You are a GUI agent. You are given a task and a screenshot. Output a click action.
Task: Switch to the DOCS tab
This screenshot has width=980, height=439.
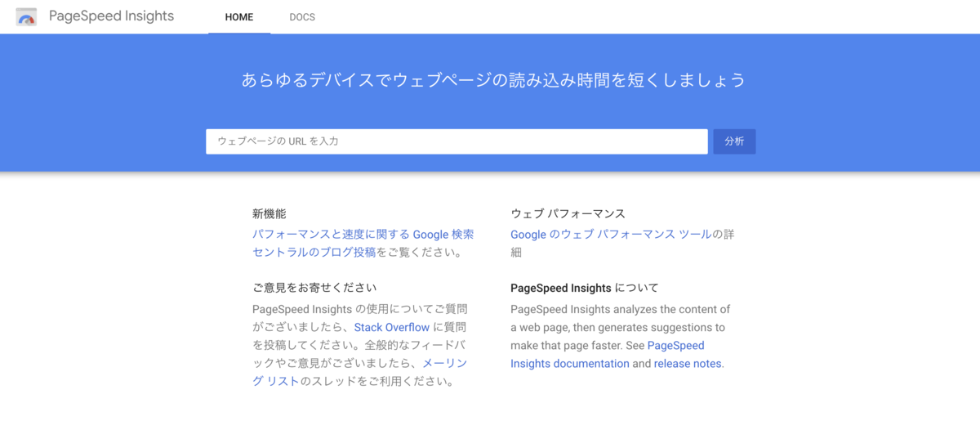point(302,17)
